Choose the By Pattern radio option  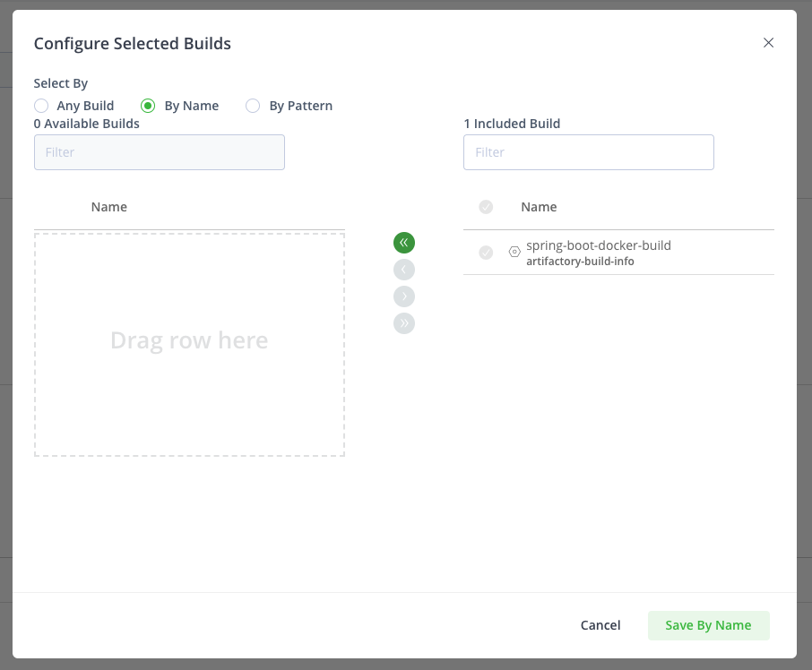click(x=253, y=106)
